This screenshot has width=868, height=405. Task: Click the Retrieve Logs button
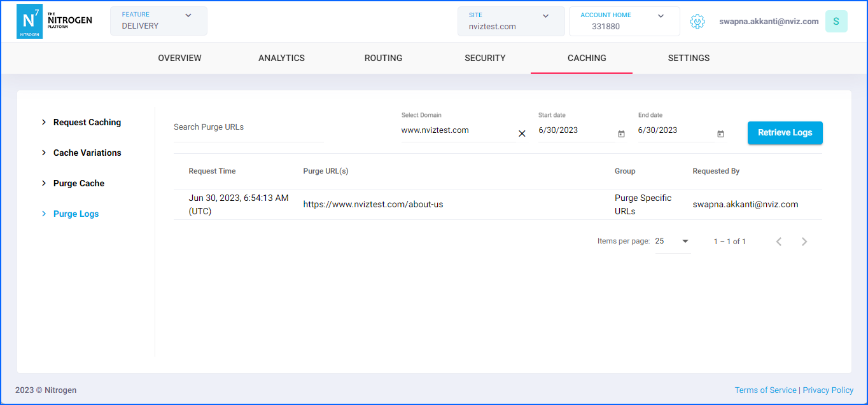pyautogui.click(x=785, y=133)
